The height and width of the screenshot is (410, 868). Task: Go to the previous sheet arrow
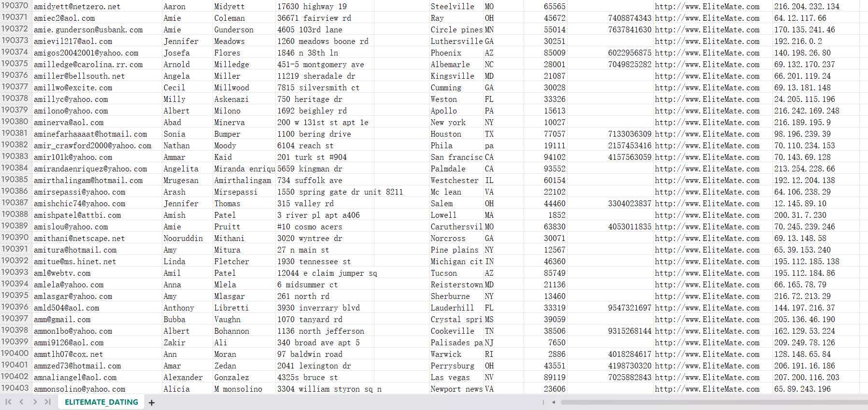[x=21, y=402]
